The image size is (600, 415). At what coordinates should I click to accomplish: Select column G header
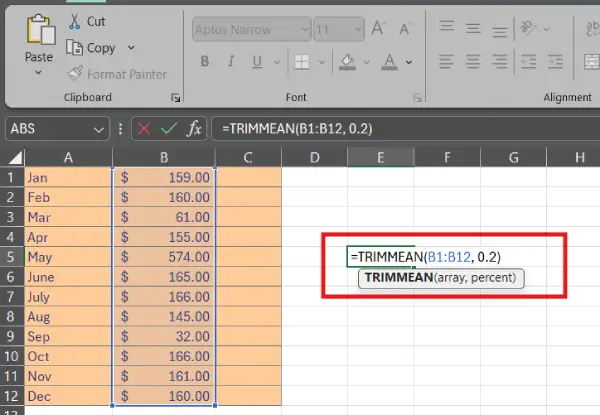click(514, 157)
